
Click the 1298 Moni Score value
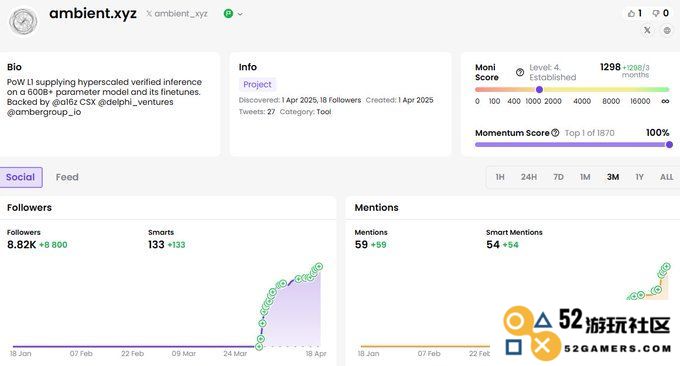[610, 67]
